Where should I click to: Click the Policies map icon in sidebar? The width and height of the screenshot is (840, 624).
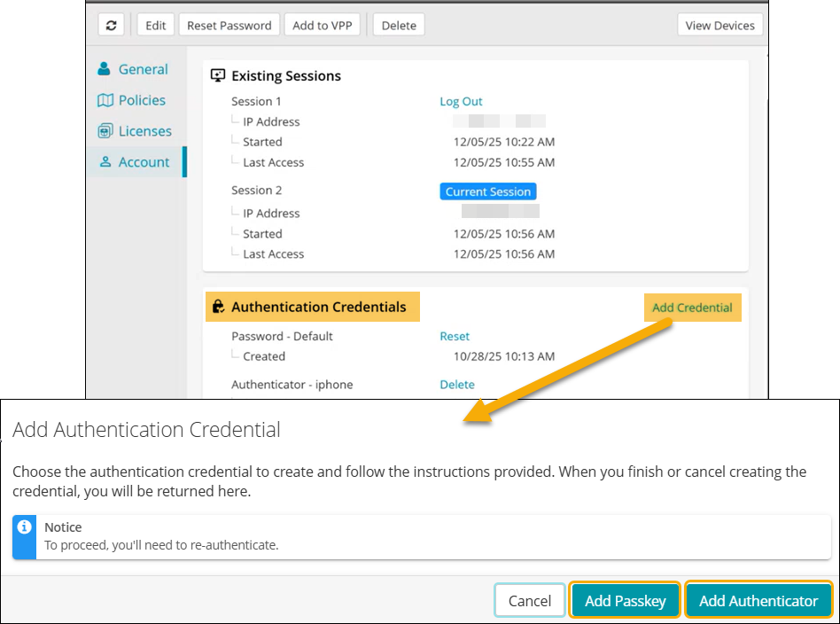pos(105,100)
